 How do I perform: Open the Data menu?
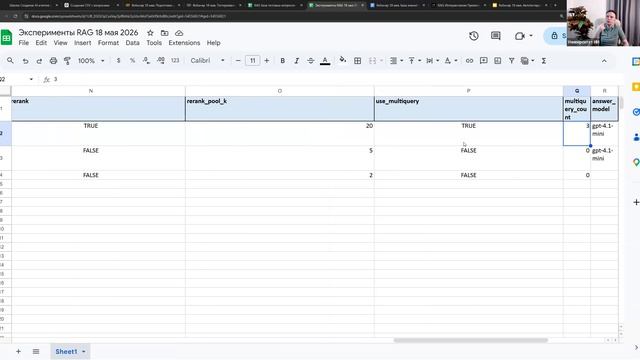(132, 43)
